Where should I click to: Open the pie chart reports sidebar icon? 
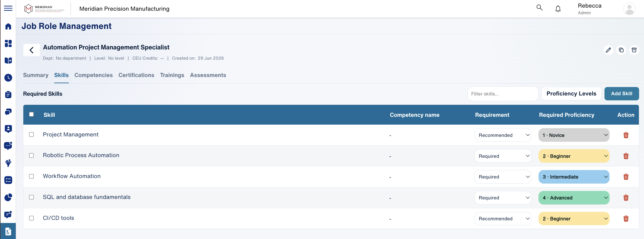click(x=8, y=197)
